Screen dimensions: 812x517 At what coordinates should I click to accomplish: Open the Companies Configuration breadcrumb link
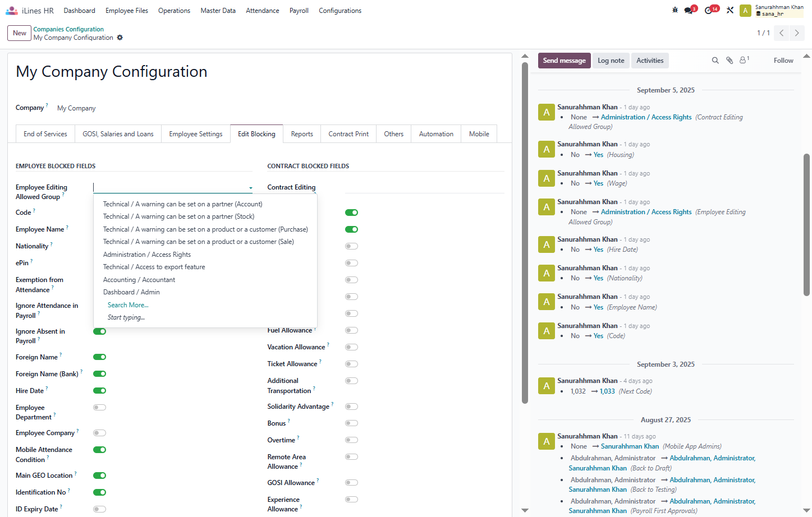click(68, 29)
